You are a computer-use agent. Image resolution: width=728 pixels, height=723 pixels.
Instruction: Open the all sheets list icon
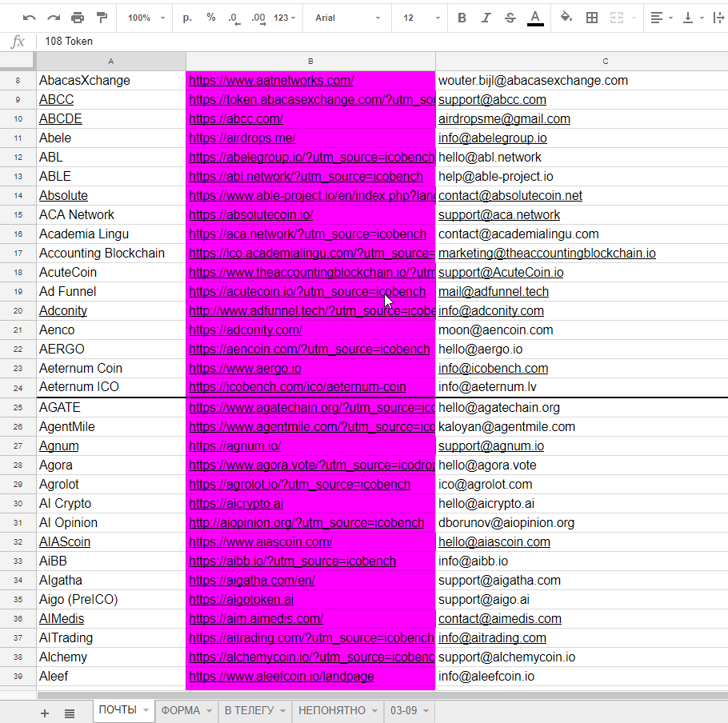[70, 713]
